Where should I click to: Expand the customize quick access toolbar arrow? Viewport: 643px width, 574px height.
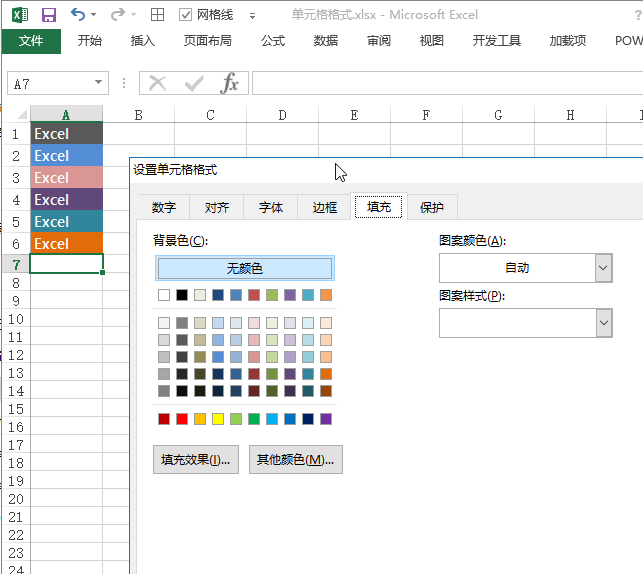252,16
